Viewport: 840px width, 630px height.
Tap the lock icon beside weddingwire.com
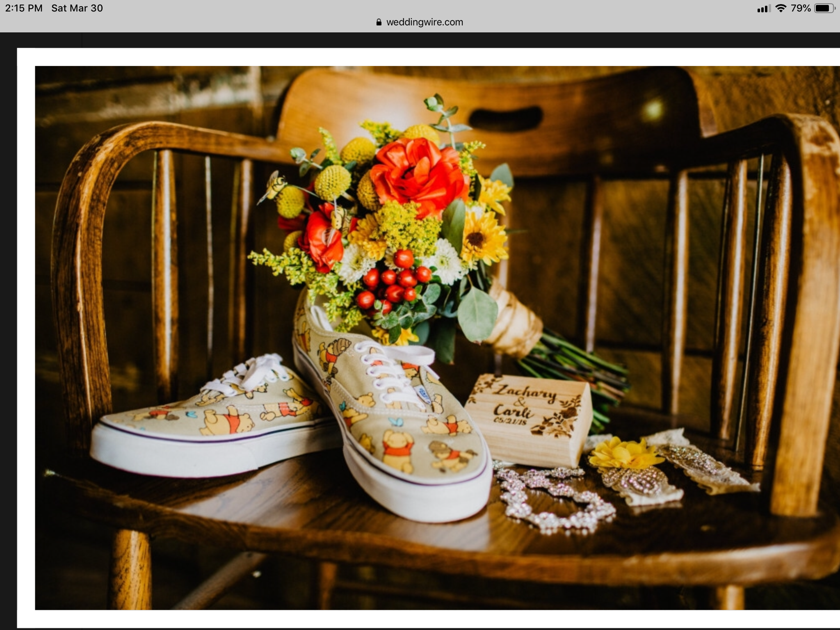[x=379, y=22]
